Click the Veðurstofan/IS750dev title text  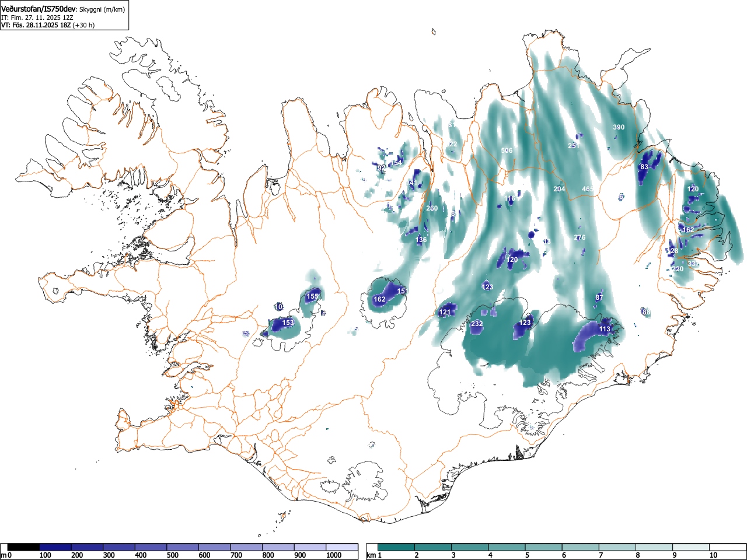[x=39, y=9]
